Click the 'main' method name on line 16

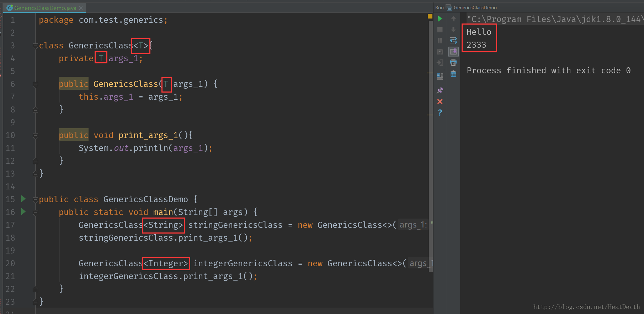tap(163, 212)
